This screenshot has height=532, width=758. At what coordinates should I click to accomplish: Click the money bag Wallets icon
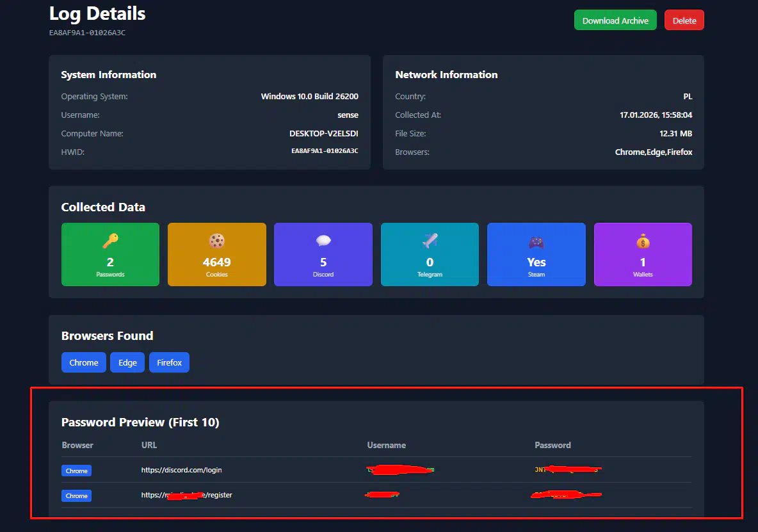[x=643, y=241]
